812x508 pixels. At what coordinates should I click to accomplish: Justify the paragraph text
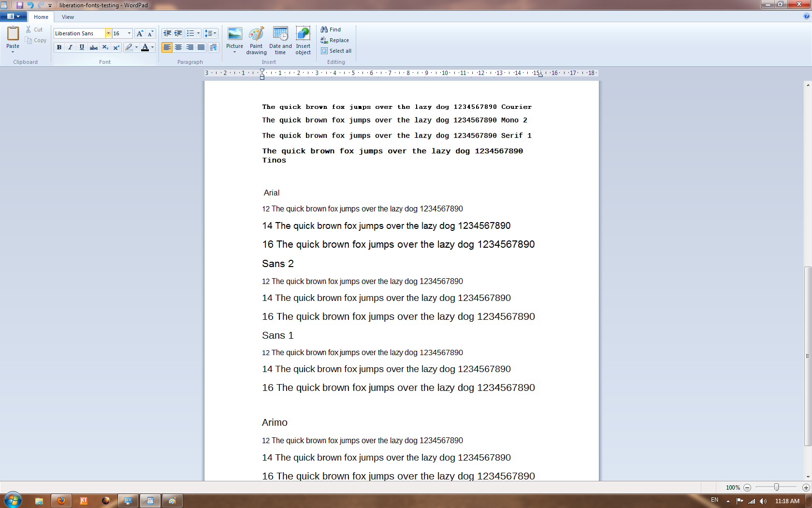[x=201, y=47]
